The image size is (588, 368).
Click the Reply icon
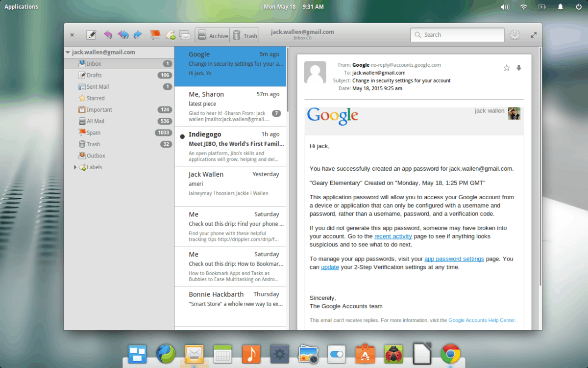pyautogui.click(x=107, y=35)
